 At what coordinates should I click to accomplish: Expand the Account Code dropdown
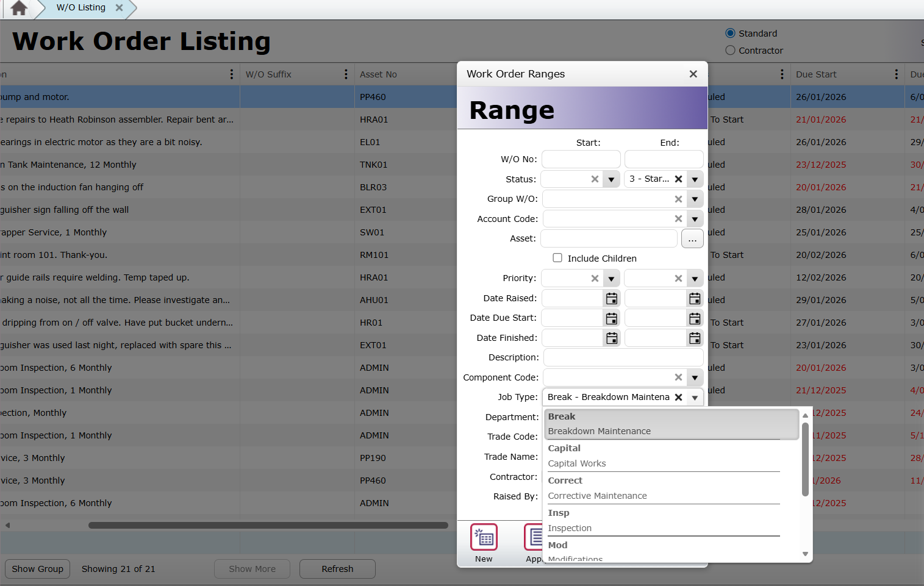(695, 219)
